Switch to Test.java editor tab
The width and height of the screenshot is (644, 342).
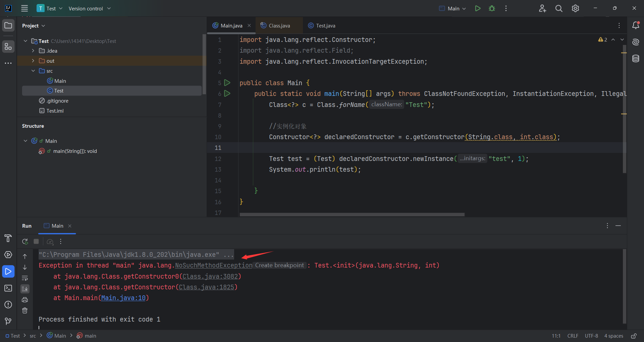pyautogui.click(x=322, y=25)
